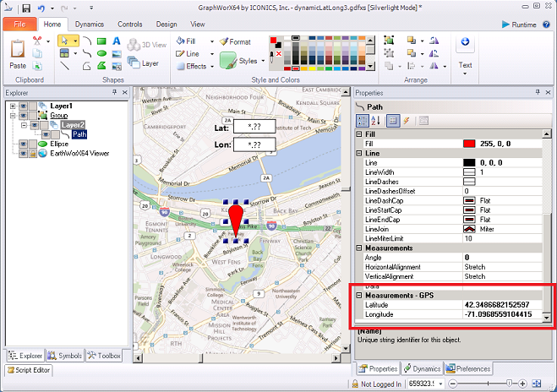Collapse the Measurements - GPS section
The width and height of the screenshot is (557, 392).
[359, 296]
